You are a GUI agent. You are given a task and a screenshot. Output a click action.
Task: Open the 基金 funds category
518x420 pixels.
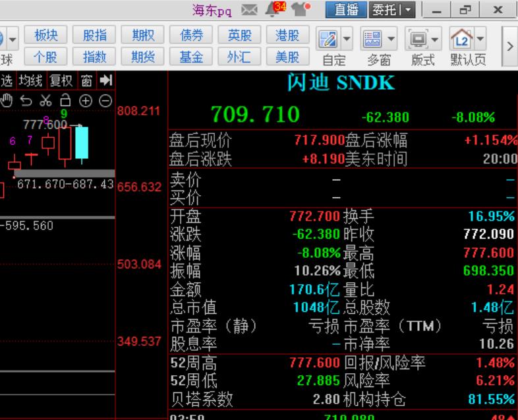tap(191, 57)
